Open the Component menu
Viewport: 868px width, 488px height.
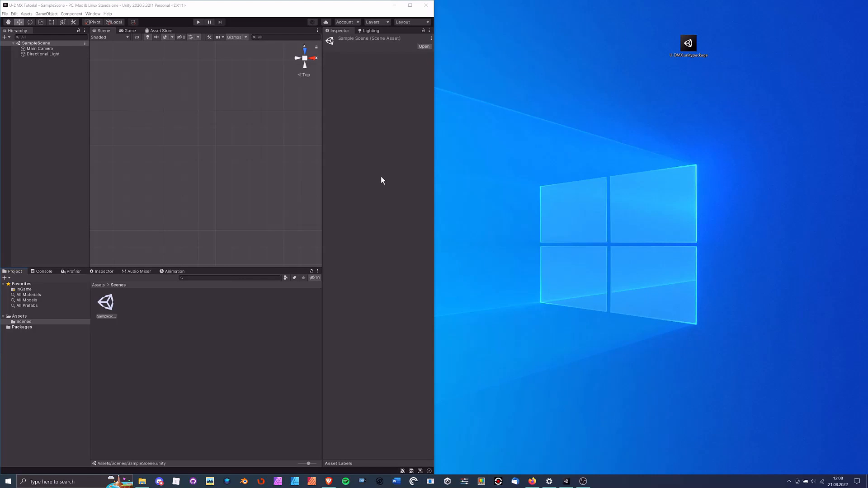coord(71,14)
